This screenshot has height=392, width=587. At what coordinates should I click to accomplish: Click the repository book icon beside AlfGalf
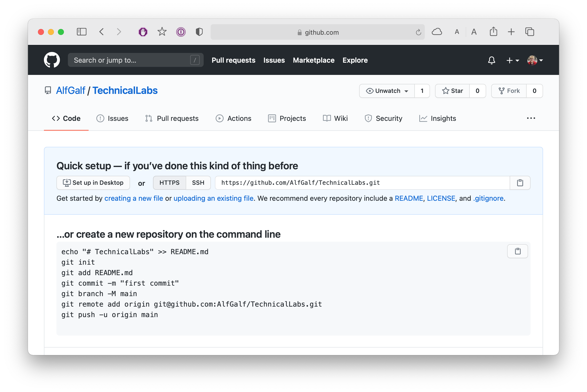click(48, 90)
